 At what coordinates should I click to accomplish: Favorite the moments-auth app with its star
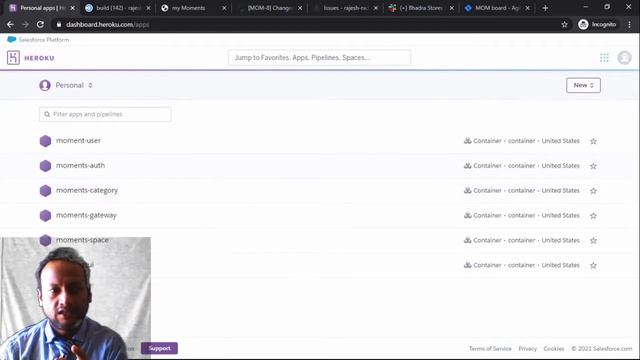tap(593, 166)
